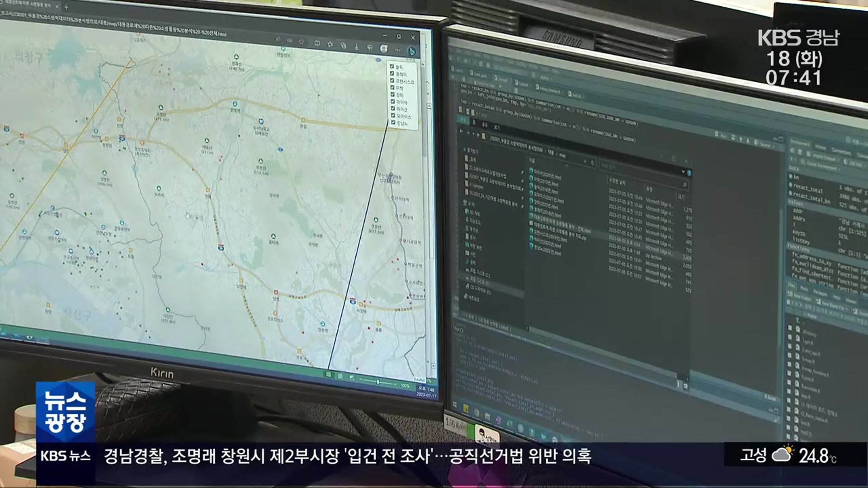The height and width of the screenshot is (488, 868).
Task: Open the Edge downloads icon
Action: click(357, 47)
